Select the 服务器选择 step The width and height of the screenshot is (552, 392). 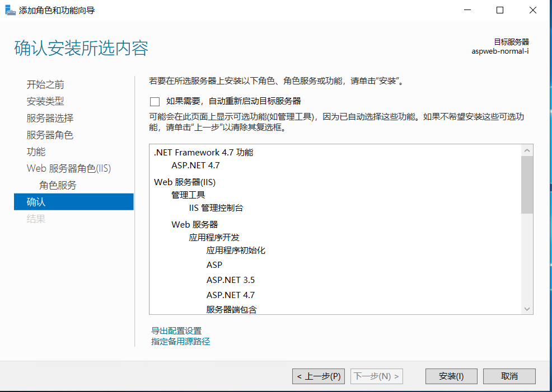click(x=50, y=118)
